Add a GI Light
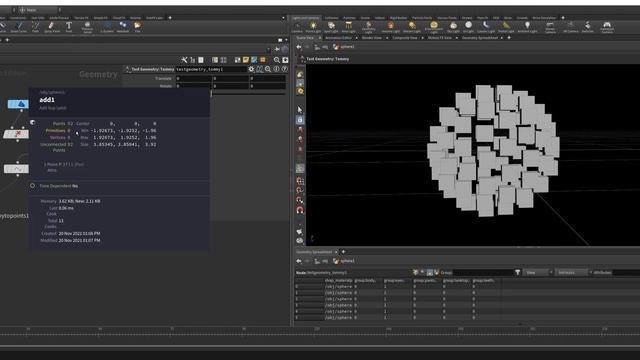The width and height of the screenshot is (640, 360). [x=469, y=27]
